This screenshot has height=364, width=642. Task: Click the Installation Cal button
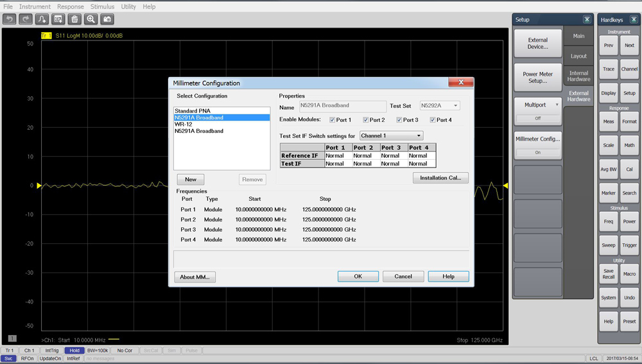pos(440,178)
